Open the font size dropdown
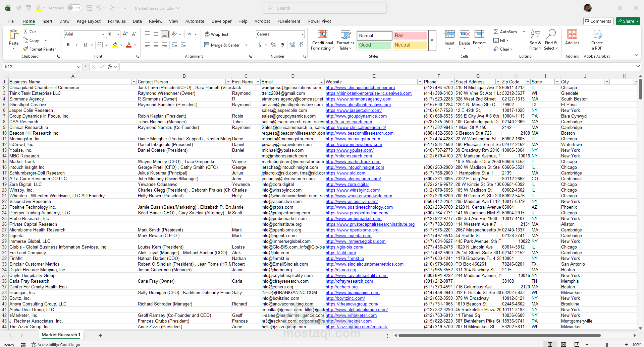The width and height of the screenshot is (644, 347). pyautogui.click(x=118, y=34)
